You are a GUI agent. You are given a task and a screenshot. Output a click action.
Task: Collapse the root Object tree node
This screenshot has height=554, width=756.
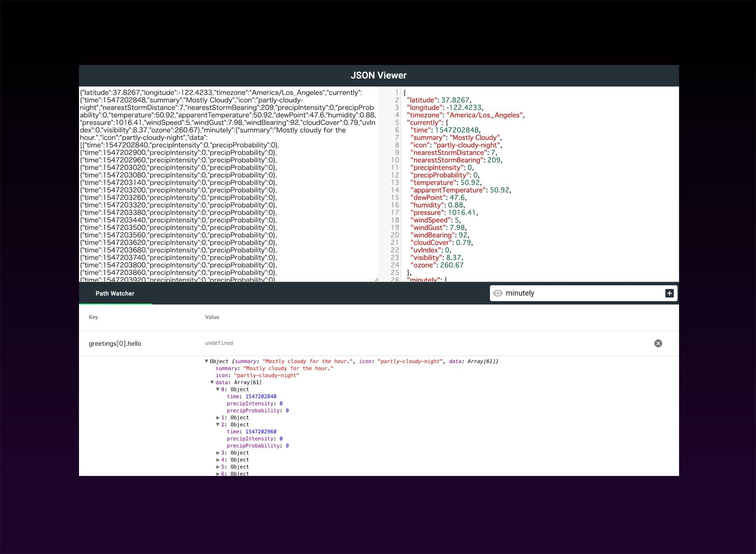(206, 361)
